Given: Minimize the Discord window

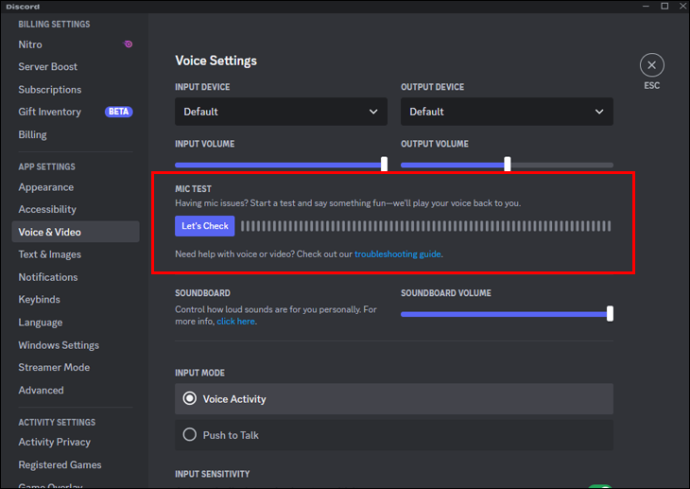Looking at the screenshot, I should click(x=646, y=6).
